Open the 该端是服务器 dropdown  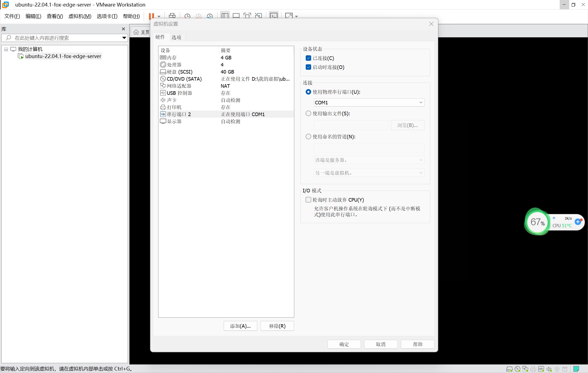[369, 160]
